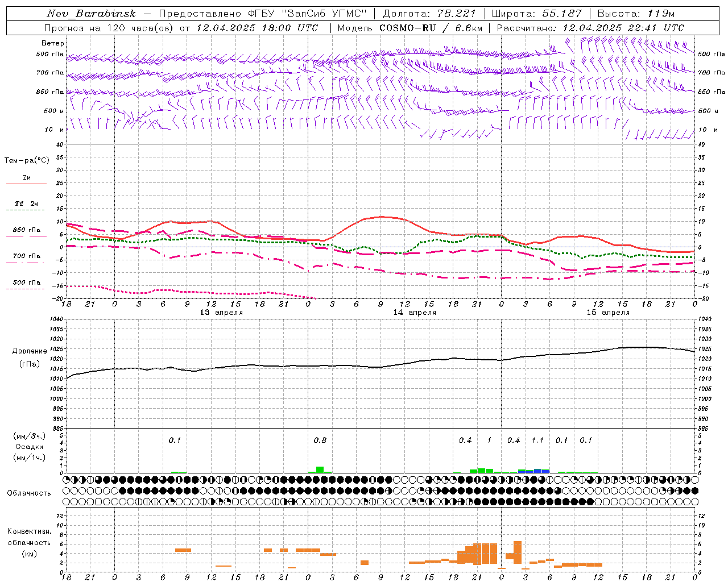Click the 'Давление' pressure panel label
This screenshot has height=582, width=728.
pos(30,351)
